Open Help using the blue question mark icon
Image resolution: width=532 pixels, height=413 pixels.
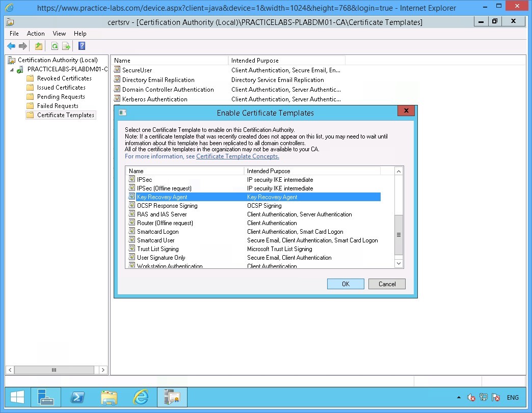point(82,46)
